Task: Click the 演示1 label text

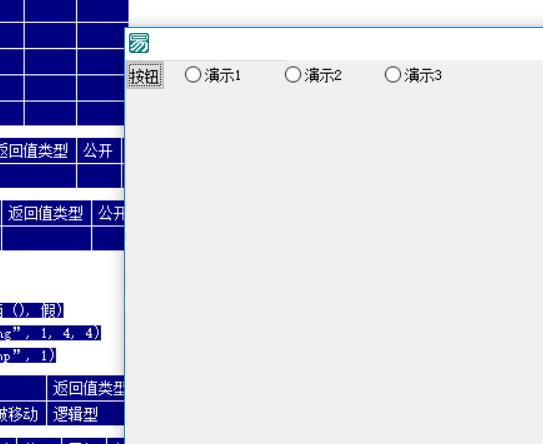Action: click(x=222, y=75)
